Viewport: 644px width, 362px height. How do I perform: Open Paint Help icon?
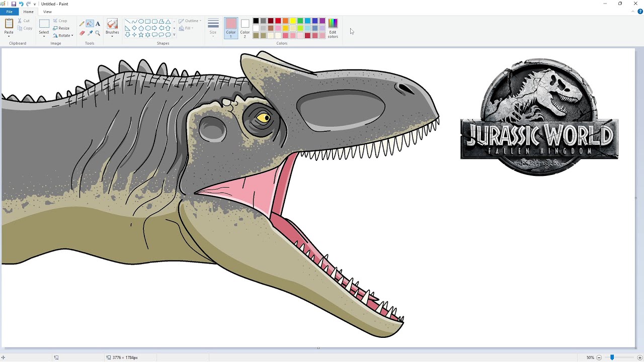pos(640,12)
